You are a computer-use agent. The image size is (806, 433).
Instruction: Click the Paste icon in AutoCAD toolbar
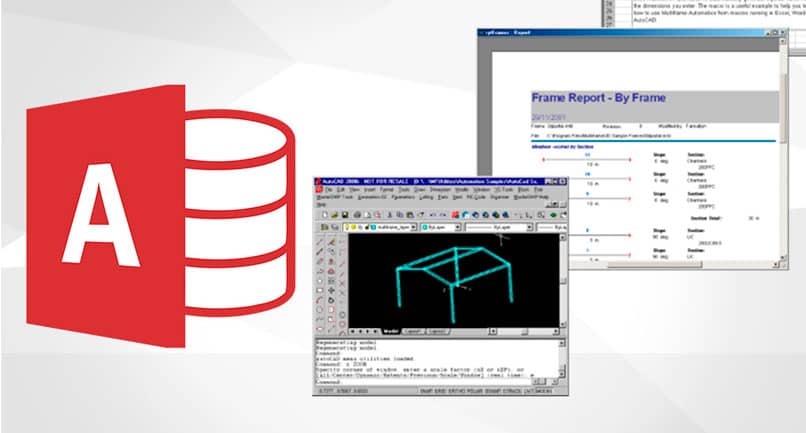[x=410, y=215]
